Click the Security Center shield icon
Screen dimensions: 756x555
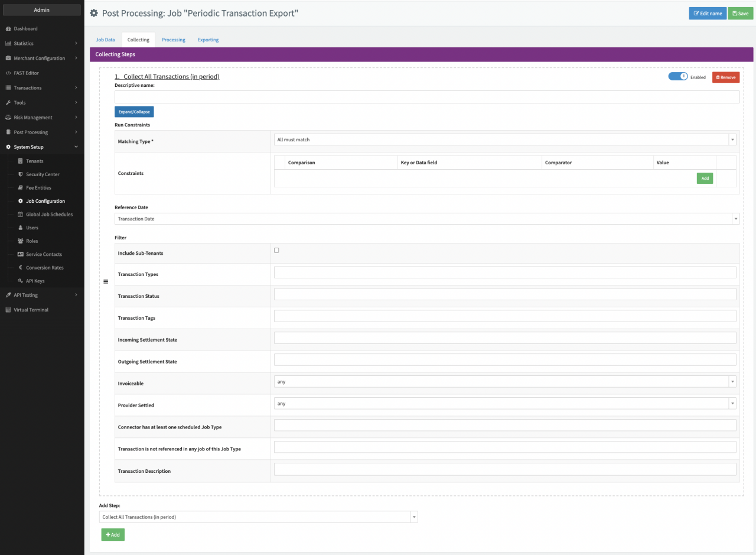pyautogui.click(x=21, y=174)
